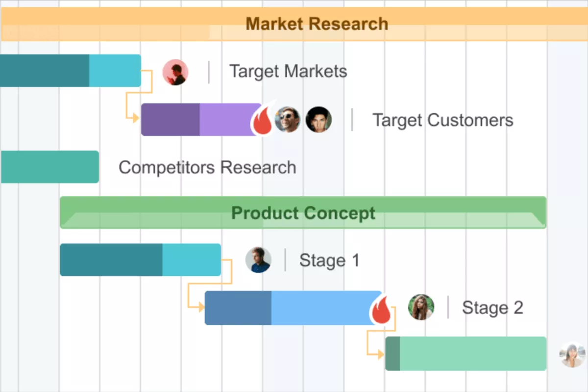Open the Stage 2 assignee avatar
This screenshot has width=588, height=392.
(x=420, y=308)
